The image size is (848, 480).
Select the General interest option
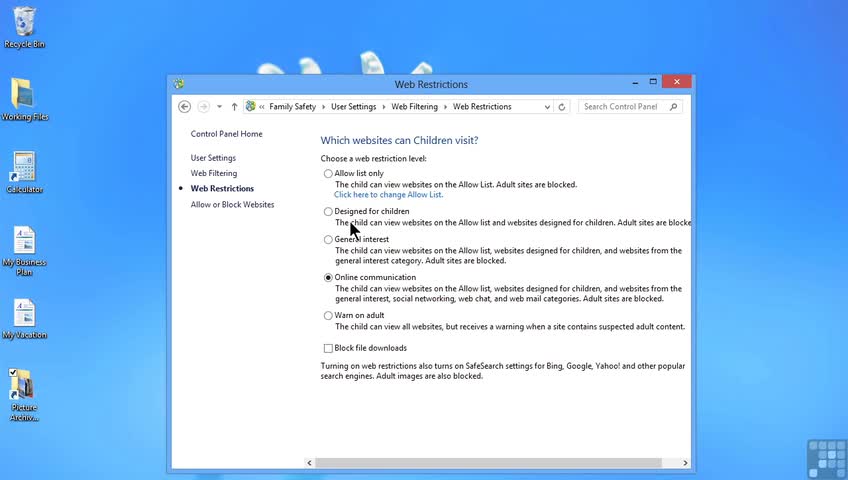pos(328,239)
